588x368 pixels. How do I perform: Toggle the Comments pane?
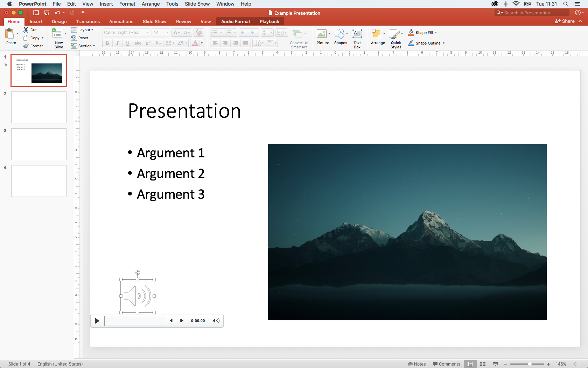[446, 364]
